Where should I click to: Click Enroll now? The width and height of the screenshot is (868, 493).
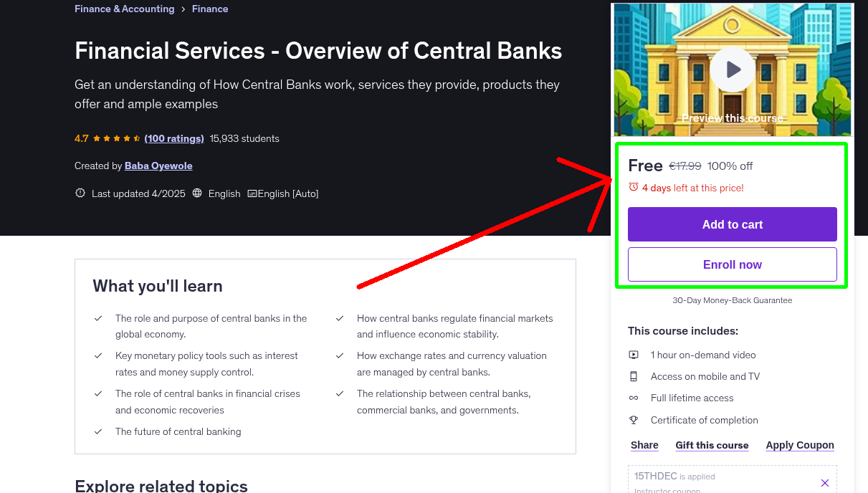[x=732, y=264]
